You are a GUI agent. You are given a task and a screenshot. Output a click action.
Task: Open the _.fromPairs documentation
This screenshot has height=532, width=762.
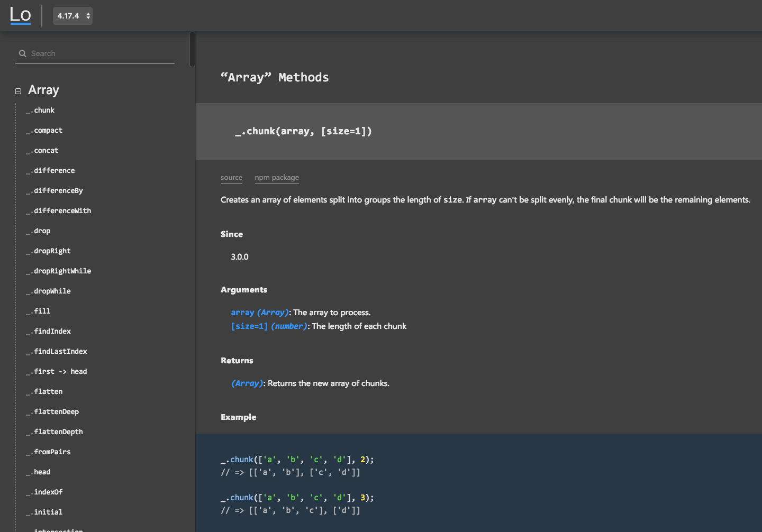coord(52,452)
